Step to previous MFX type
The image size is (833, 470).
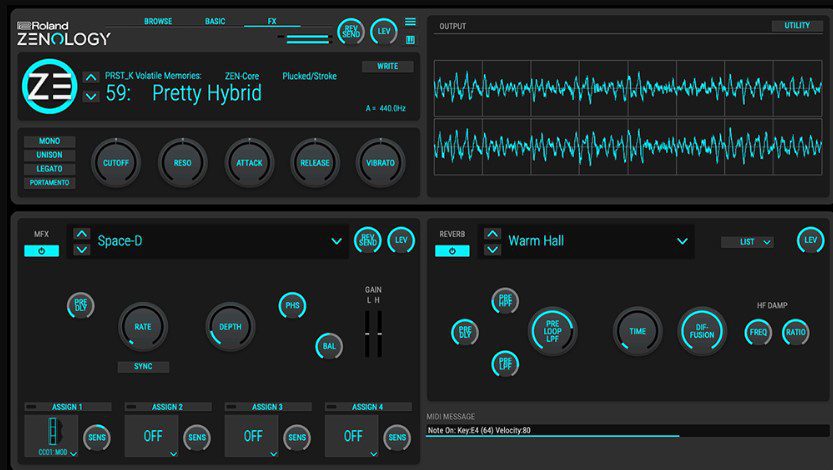(81, 234)
